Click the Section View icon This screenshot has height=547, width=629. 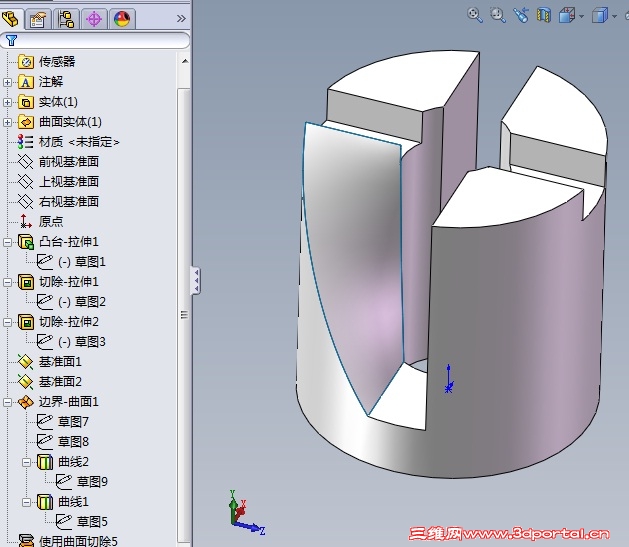[x=544, y=16]
